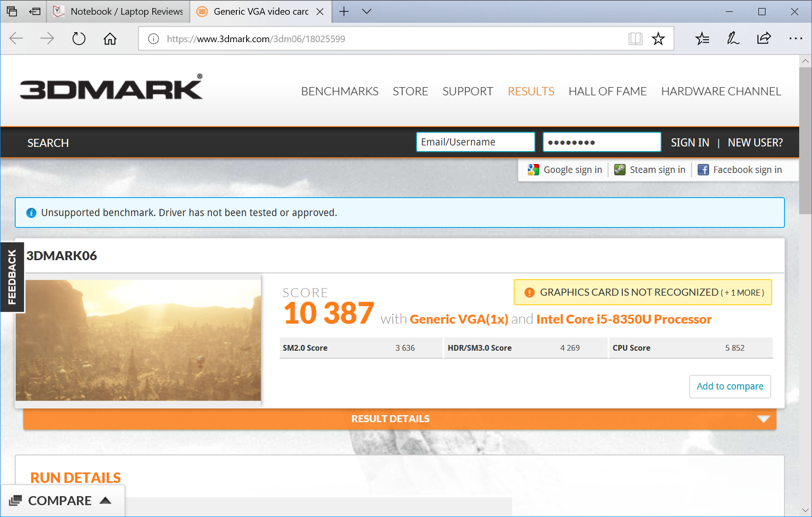Image resolution: width=812 pixels, height=517 pixels.
Task: Click the Google sign in text link
Action: click(573, 170)
